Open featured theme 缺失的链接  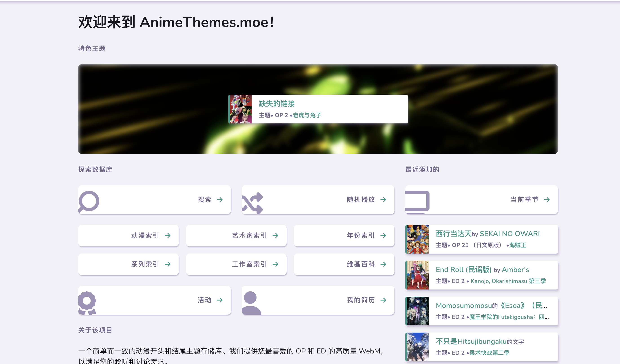[277, 104]
